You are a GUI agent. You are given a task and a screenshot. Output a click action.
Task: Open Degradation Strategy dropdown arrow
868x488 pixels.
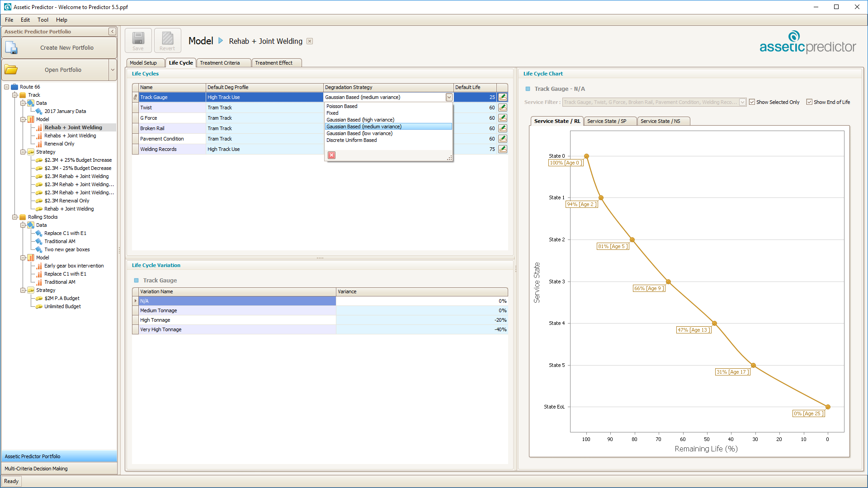449,97
